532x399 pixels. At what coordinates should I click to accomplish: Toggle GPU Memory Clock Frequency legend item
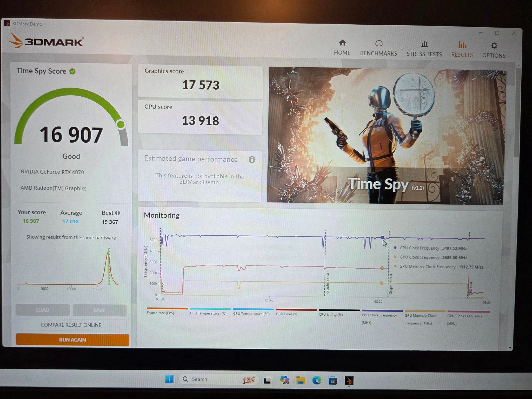point(425,317)
